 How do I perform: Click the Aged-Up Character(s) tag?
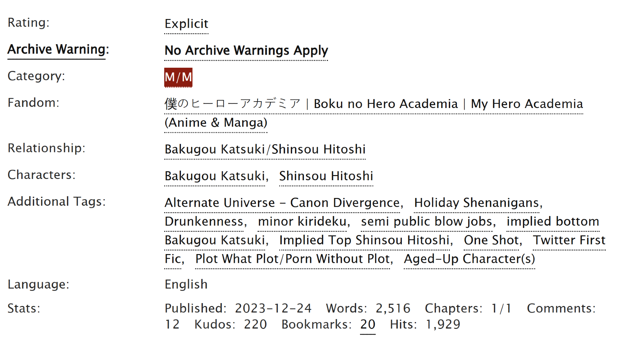(469, 259)
